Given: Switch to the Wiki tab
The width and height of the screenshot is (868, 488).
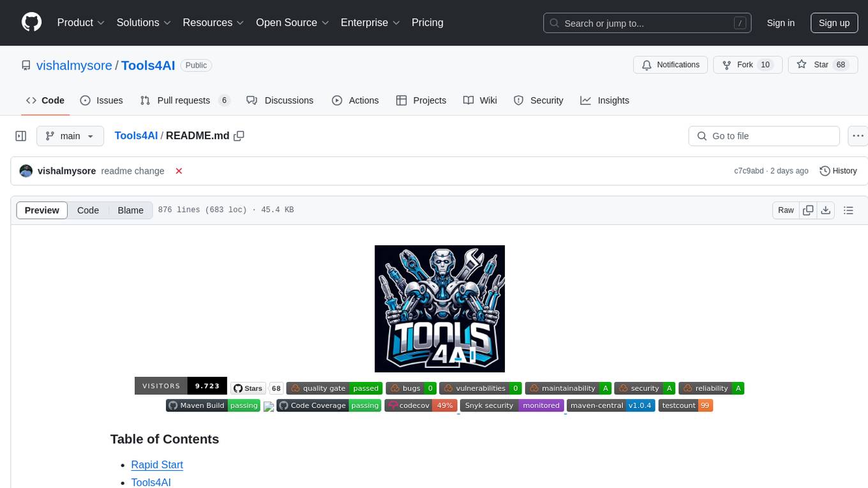Looking at the screenshot, I should pyautogui.click(x=480, y=100).
